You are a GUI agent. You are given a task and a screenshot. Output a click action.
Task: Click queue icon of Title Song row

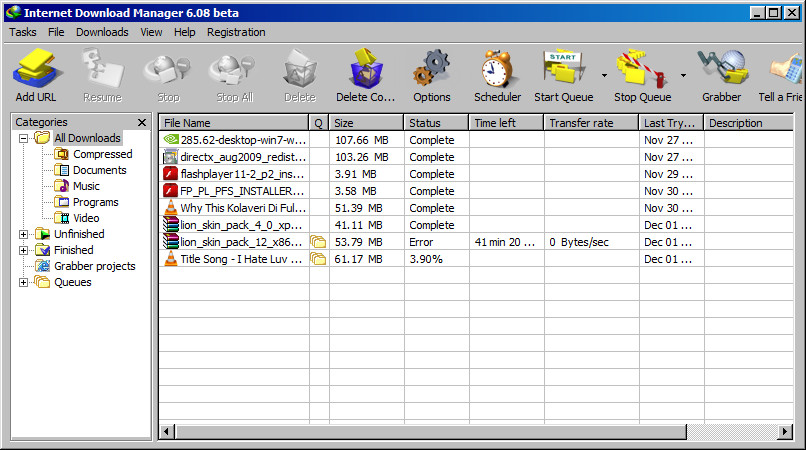(318, 259)
